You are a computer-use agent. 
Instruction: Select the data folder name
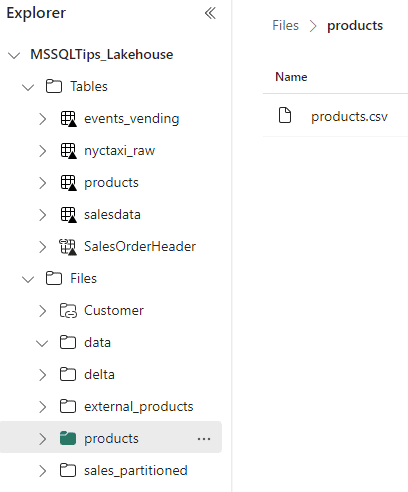[x=97, y=343]
